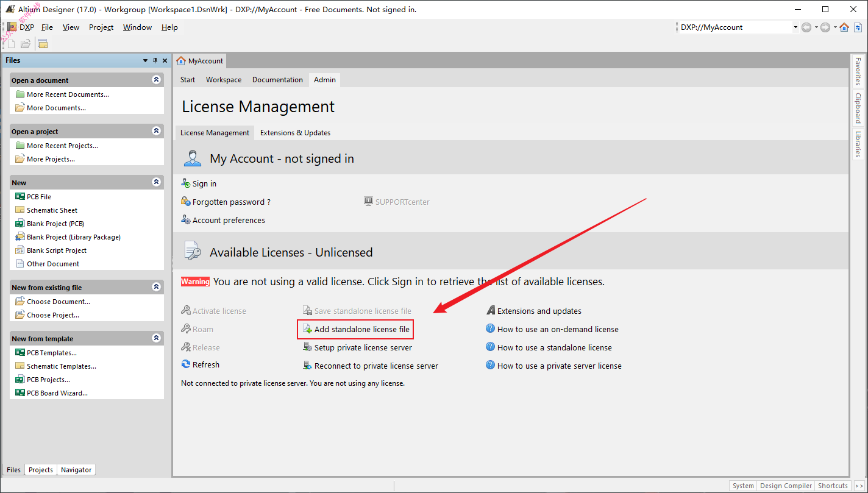Click the open project toolbar icon
Viewport: 868px width, 493px height.
pyautogui.click(x=43, y=44)
